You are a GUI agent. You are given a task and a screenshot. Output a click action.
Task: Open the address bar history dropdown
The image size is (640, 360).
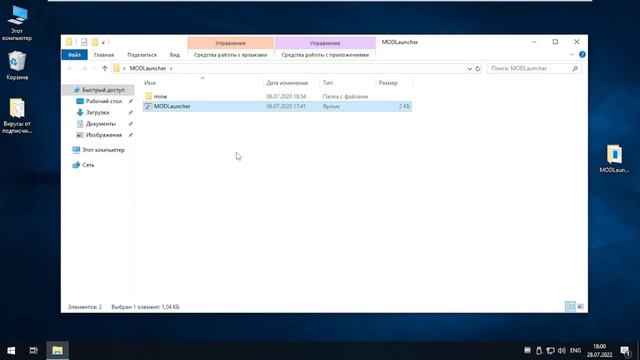pos(469,69)
